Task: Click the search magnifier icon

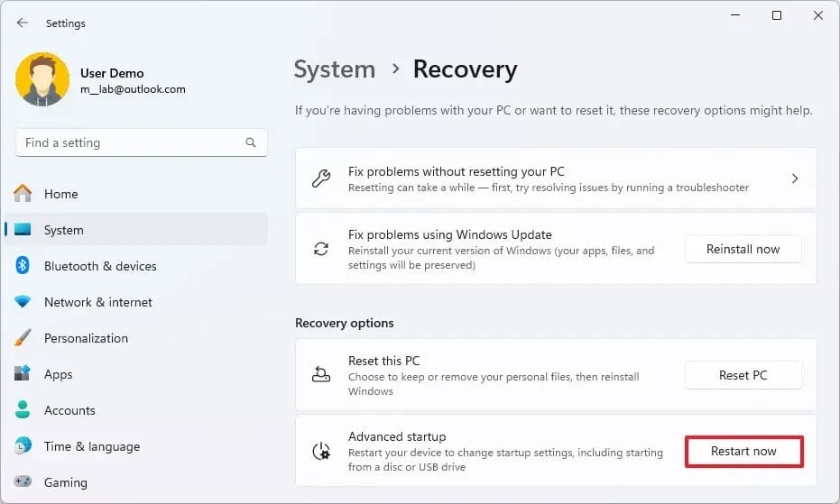Action: point(251,142)
